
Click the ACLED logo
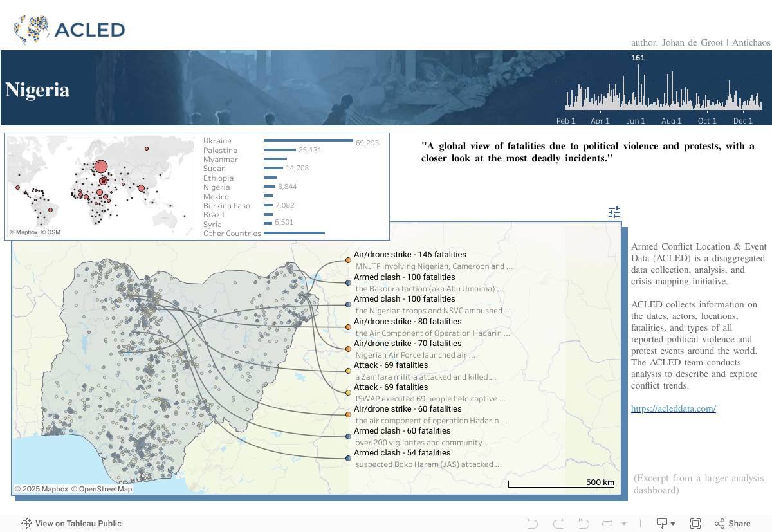[69, 29]
